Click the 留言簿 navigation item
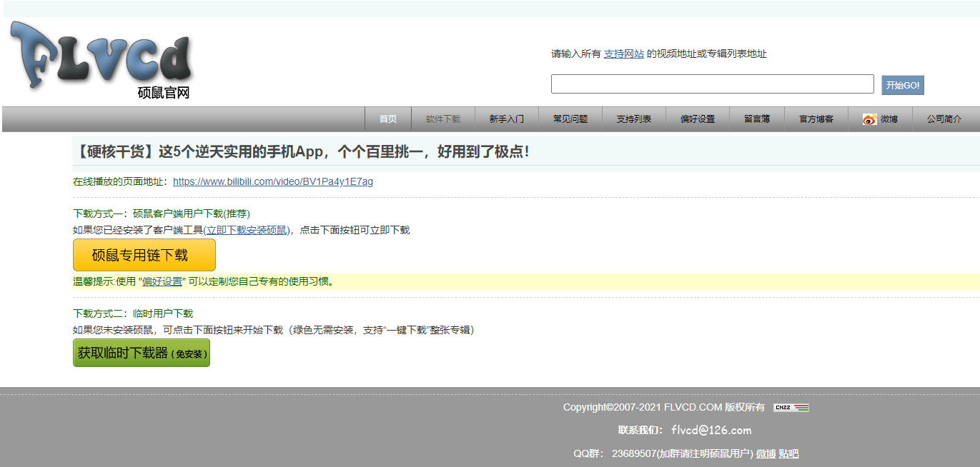Screen dimensions: 980x467 pyautogui.click(x=757, y=119)
